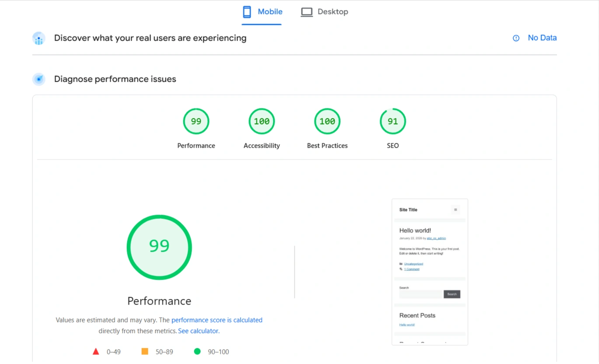Image resolution: width=599 pixels, height=364 pixels.
Task: Select the SEO 91 gauge
Action: (x=393, y=121)
